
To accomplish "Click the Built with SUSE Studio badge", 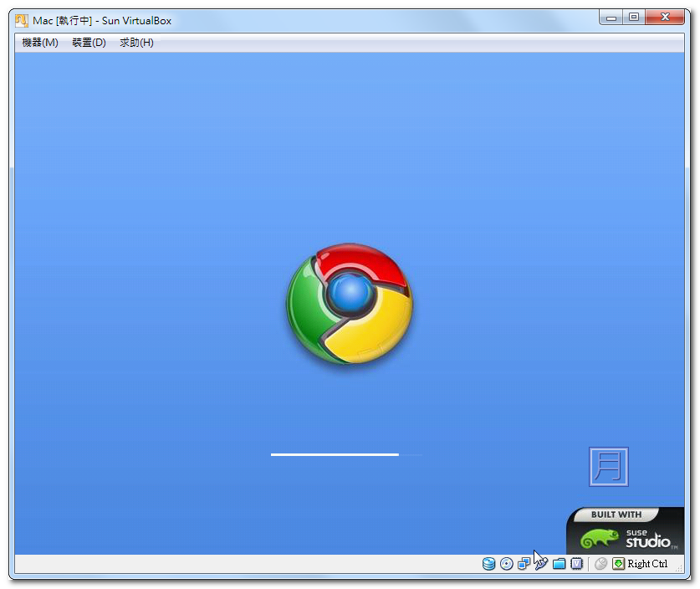I will [625, 530].
